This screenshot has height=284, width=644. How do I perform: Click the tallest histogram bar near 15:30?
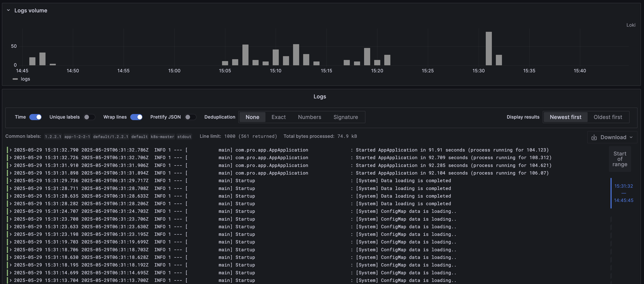488,49
